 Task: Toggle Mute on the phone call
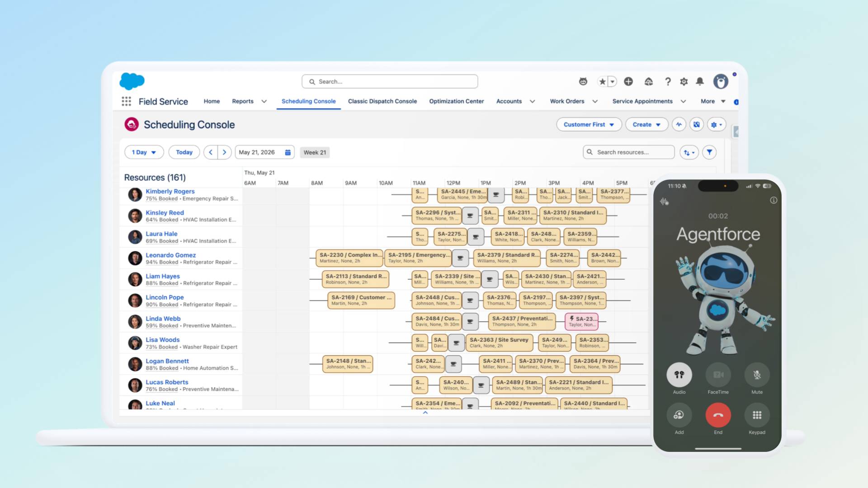tap(757, 375)
